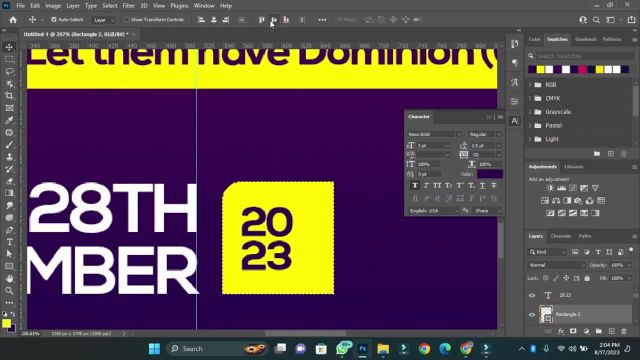Image resolution: width=640 pixels, height=360 pixels.
Task: Hide the Rectangle 2 layer
Action: point(532,314)
